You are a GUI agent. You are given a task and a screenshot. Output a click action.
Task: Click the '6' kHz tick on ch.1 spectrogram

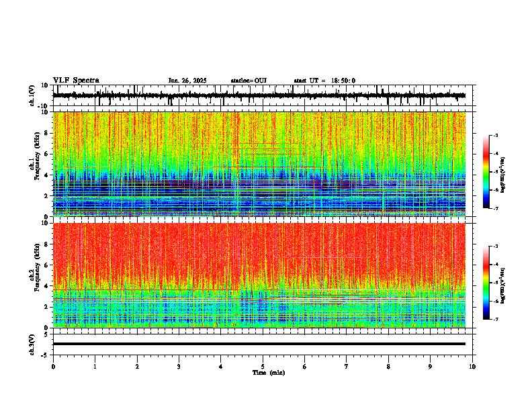pos(47,154)
